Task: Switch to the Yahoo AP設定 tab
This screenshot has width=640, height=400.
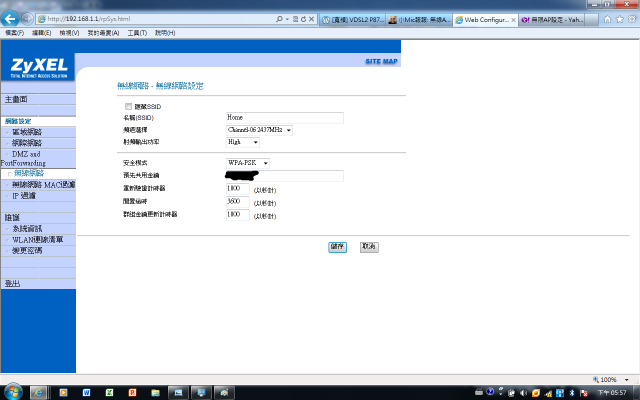Action: (552, 20)
